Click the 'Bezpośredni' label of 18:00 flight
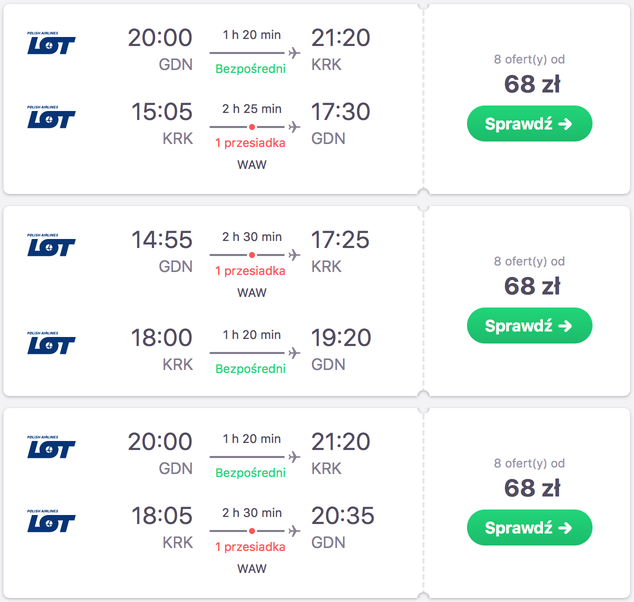634x602 pixels. pyautogui.click(x=250, y=369)
